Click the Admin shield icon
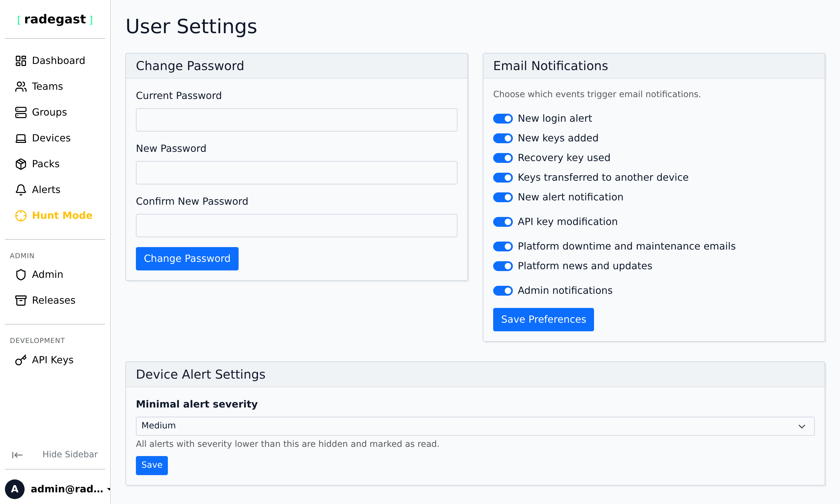The image size is (840, 504). point(21,275)
